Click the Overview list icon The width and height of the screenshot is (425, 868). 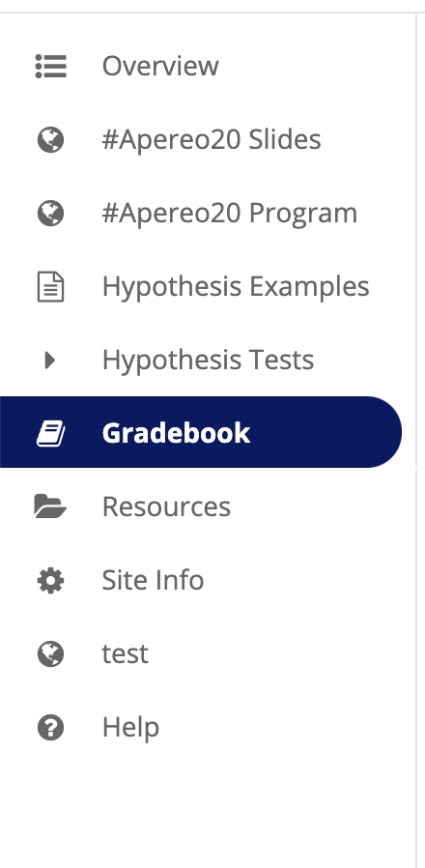click(51, 66)
